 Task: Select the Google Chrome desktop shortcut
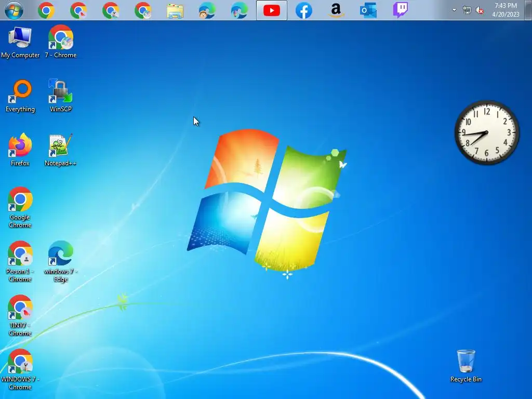20,208
